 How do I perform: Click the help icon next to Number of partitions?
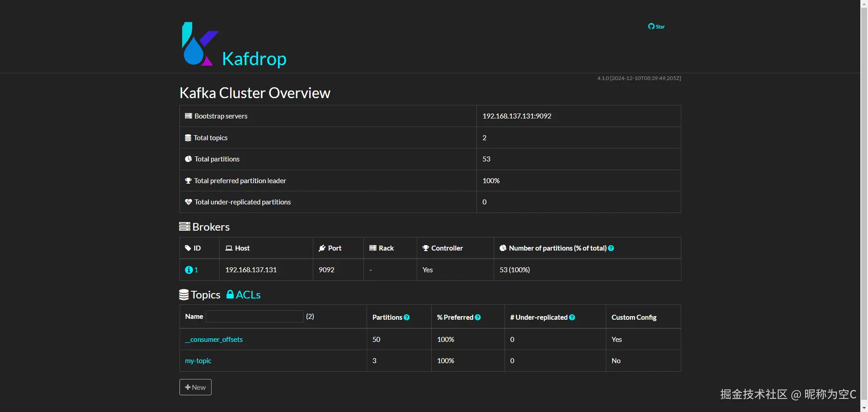pos(611,248)
